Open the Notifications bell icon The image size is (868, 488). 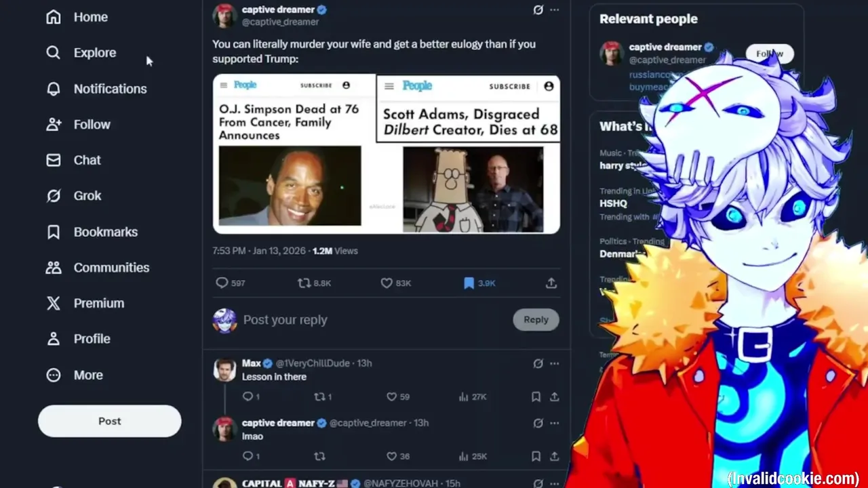(x=54, y=89)
